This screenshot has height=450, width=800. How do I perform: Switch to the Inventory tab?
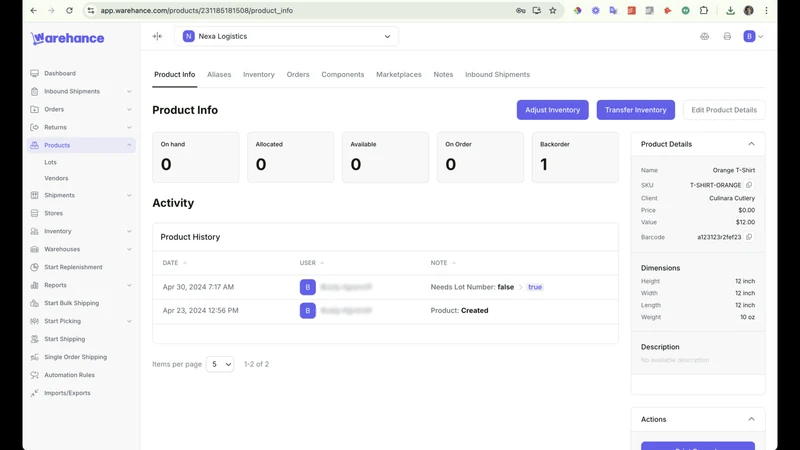coord(259,74)
